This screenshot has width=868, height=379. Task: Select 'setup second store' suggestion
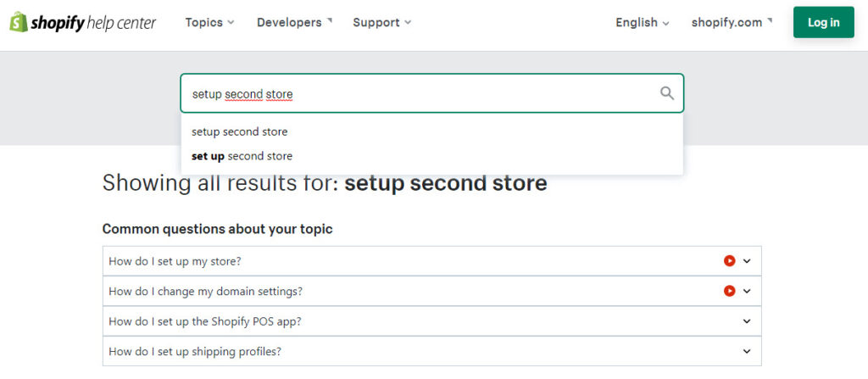point(240,132)
